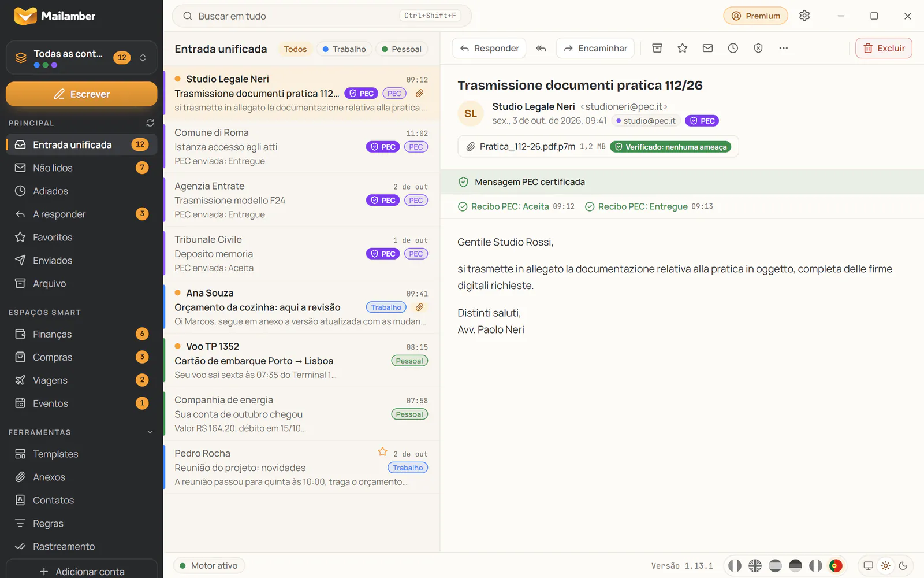Filter the inbox by Trabalho
This screenshot has height=578, width=924.
click(x=344, y=49)
